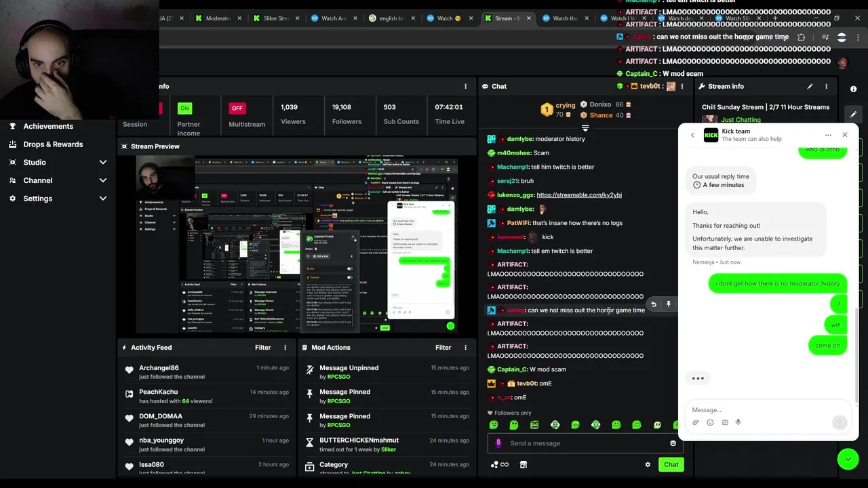This screenshot has height=488, width=868.
Task: Open Stream info three-dot menu
Action: (826, 86)
